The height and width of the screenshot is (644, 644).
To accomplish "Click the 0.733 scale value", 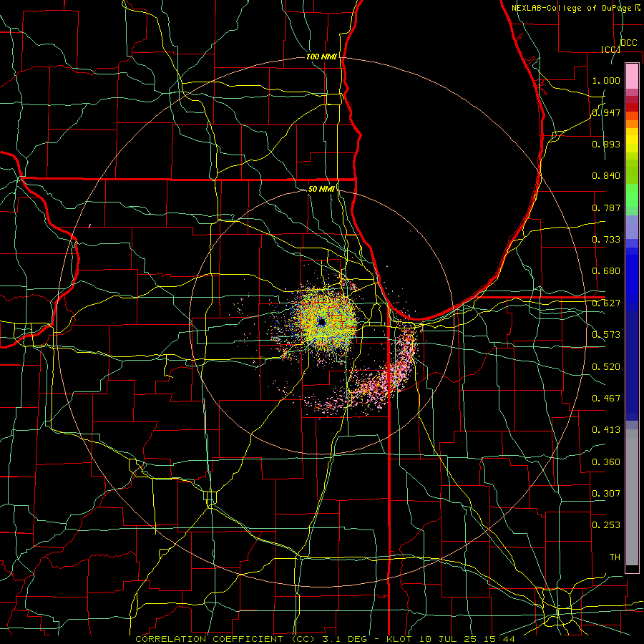I will [606, 240].
